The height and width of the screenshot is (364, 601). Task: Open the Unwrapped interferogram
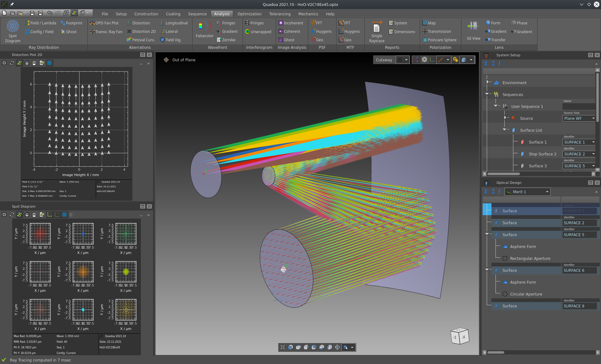(x=258, y=32)
